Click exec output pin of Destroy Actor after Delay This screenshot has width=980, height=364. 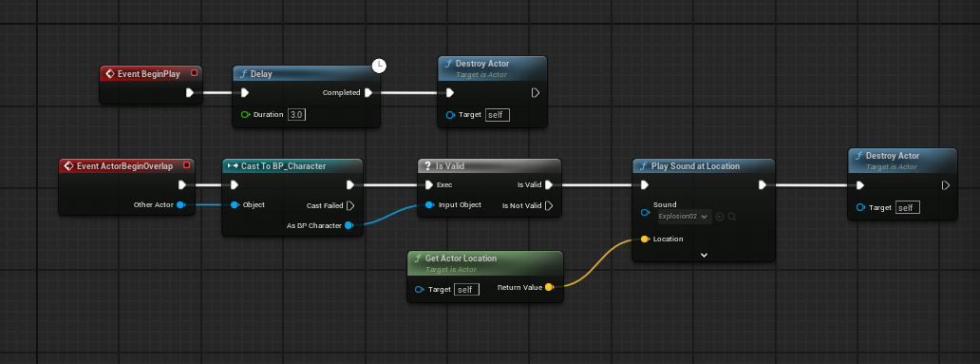(x=536, y=92)
